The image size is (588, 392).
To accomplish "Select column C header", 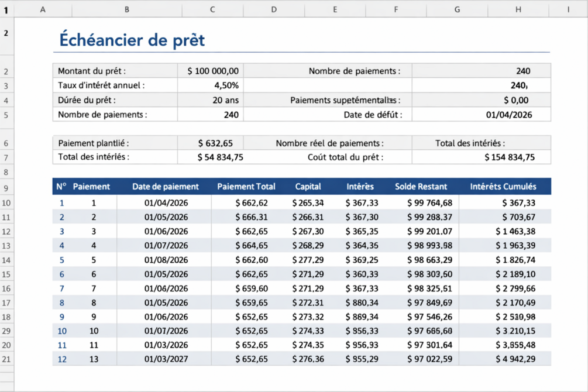I will pos(212,10).
